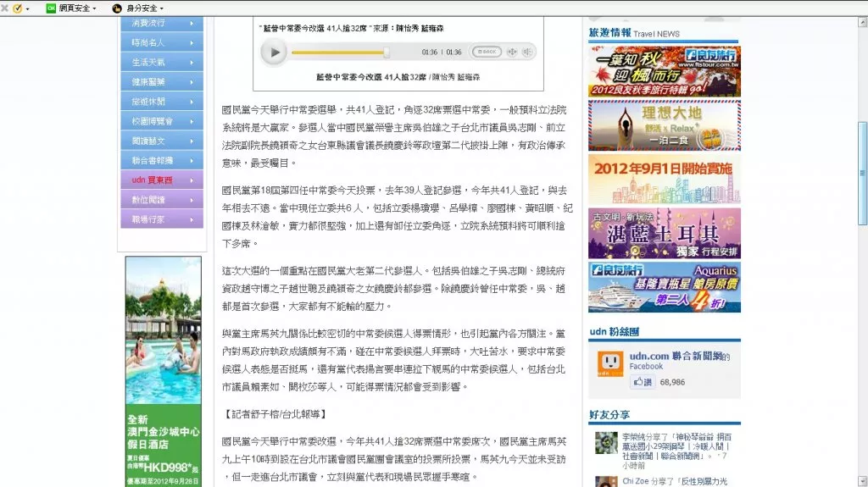The width and height of the screenshot is (868, 487).
Task: Close the toolbar with the X icon
Action: [4, 8]
